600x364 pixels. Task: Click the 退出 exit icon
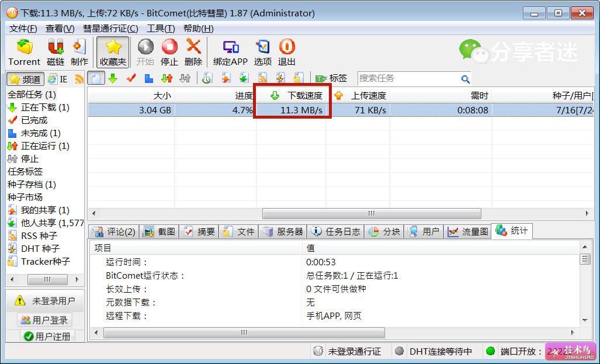(x=287, y=52)
